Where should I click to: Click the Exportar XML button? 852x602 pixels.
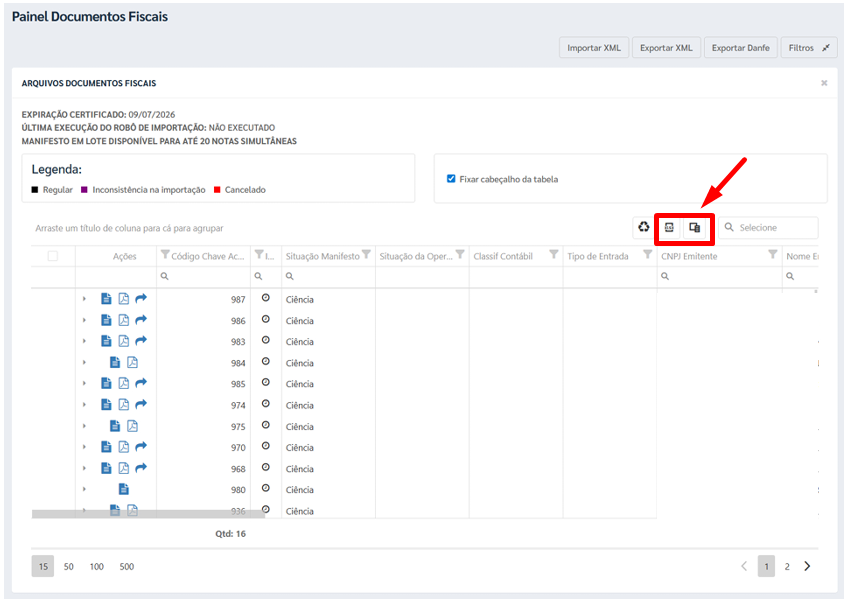[666, 48]
